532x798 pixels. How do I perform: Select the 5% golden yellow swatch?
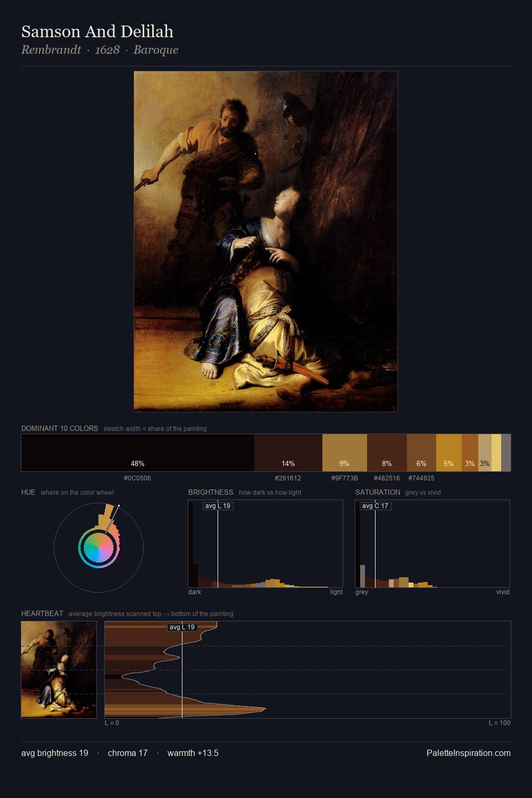pyautogui.click(x=449, y=453)
